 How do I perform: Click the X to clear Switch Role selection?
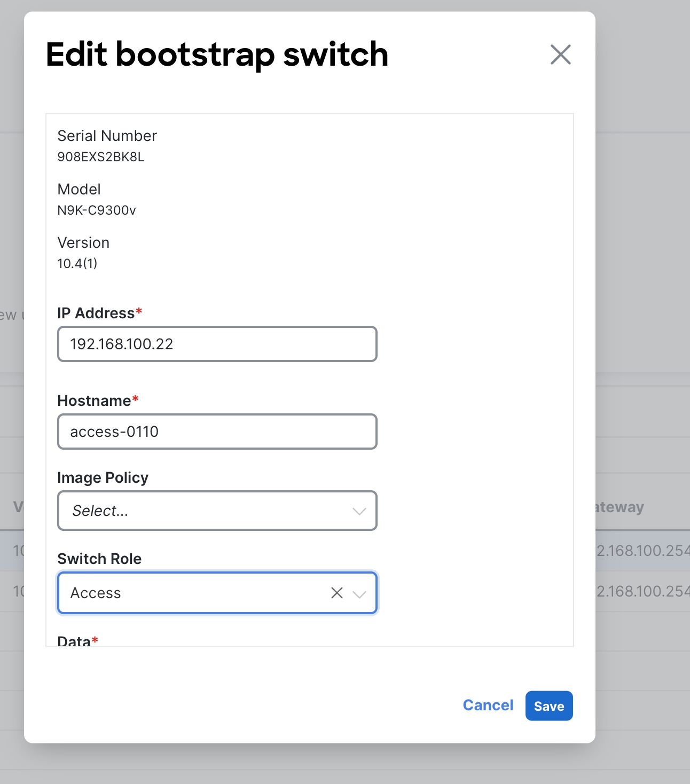(336, 593)
